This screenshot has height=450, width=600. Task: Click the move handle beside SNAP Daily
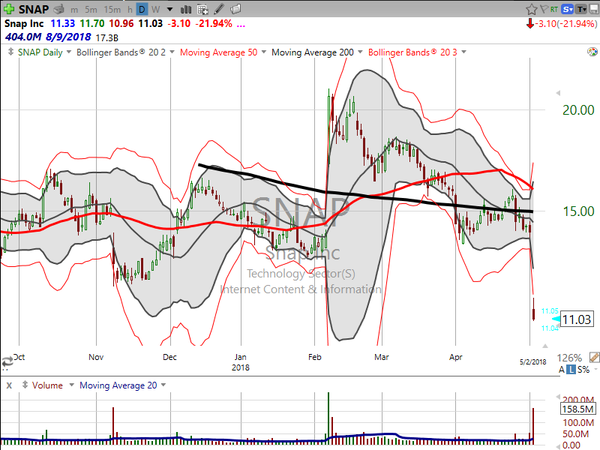point(11,52)
